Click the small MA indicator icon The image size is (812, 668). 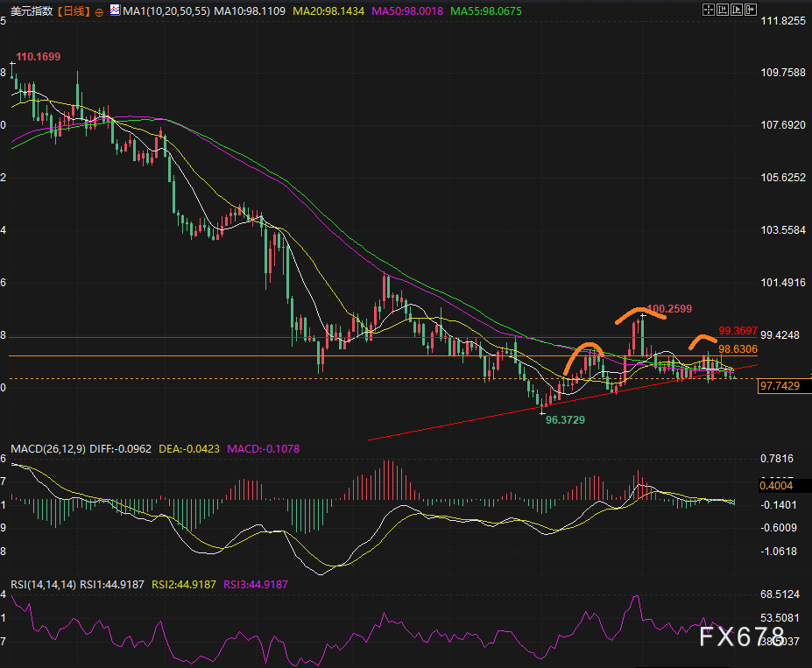point(115,11)
